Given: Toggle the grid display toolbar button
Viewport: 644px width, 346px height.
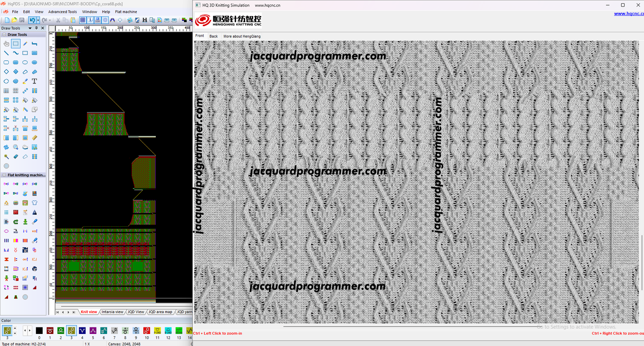Looking at the screenshot, I should [83, 20].
